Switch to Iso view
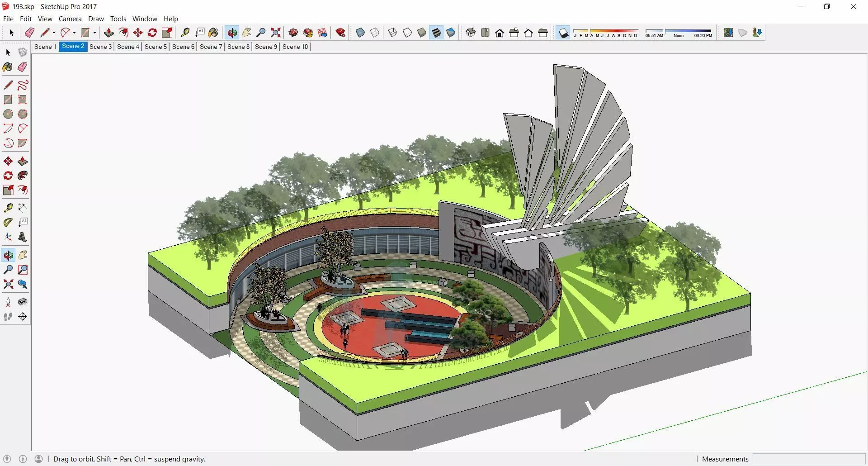This screenshot has width=868, height=466. (471, 33)
